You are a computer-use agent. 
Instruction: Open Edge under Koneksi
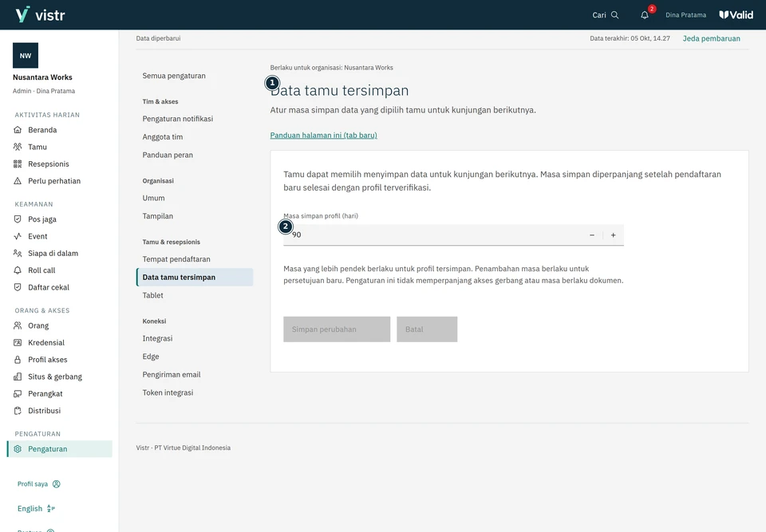(x=151, y=357)
